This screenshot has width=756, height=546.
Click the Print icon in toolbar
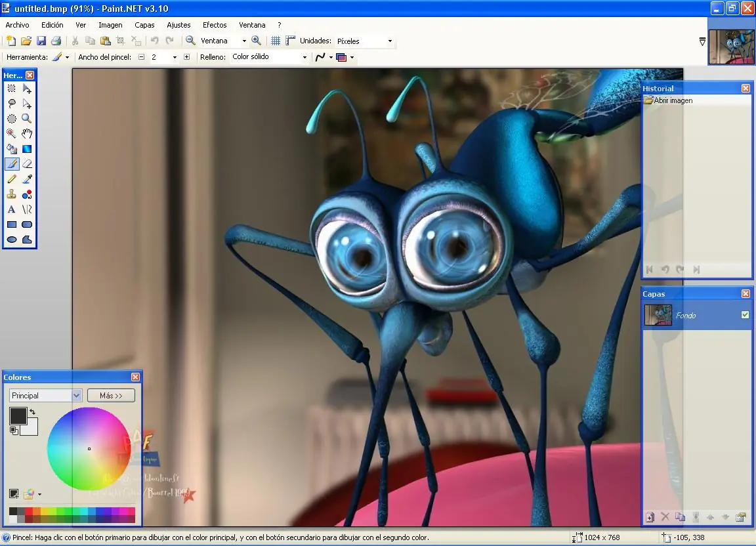coord(56,41)
